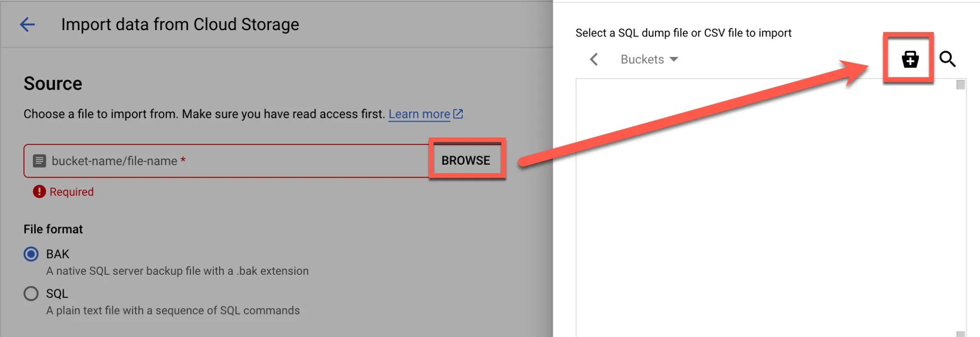Click 'A native SQL server backup file' description

click(178, 271)
